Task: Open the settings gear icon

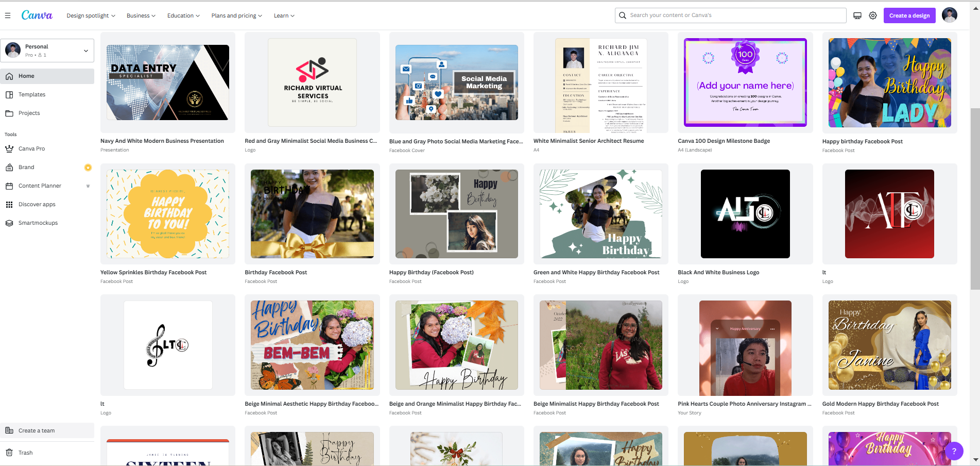Action: [x=873, y=15]
